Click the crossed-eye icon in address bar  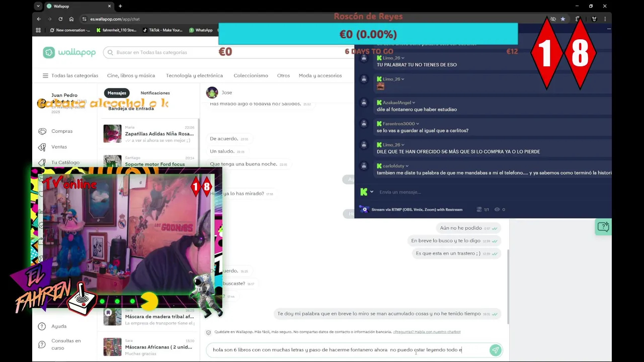553,19
